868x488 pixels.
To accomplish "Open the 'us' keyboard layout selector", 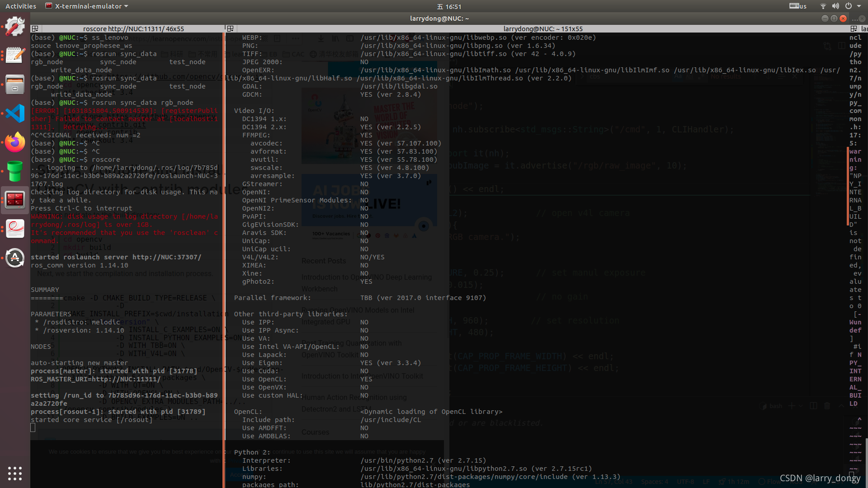I will pyautogui.click(x=798, y=6).
